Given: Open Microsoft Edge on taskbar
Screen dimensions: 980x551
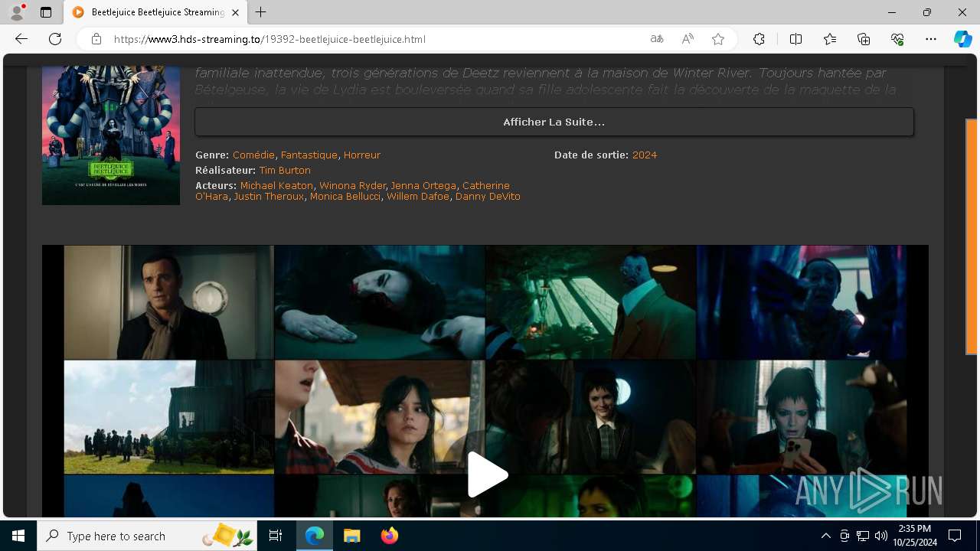Looking at the screenshot, I should tap(315, 536).
